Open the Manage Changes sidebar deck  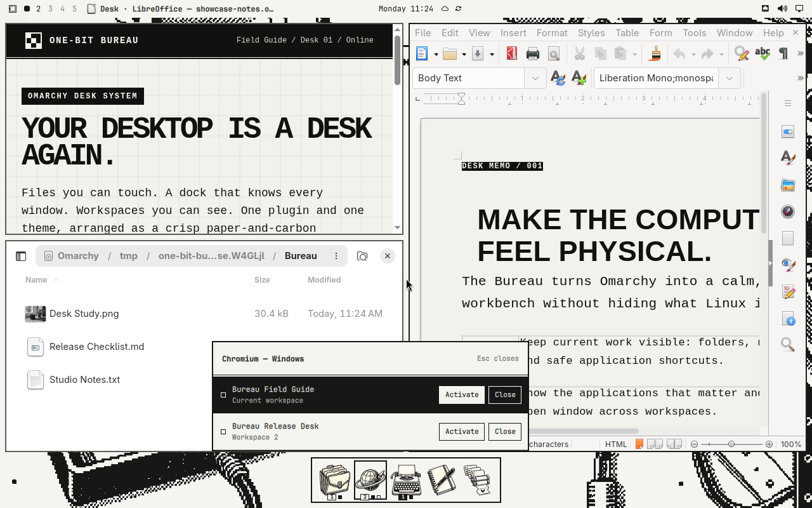click(x=788, y=291)
